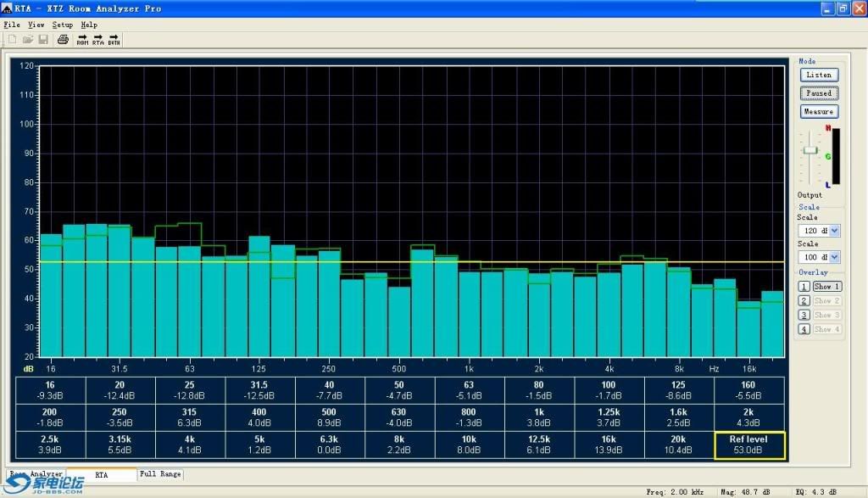Click the New file toolbar icon

tap(12, 39)
